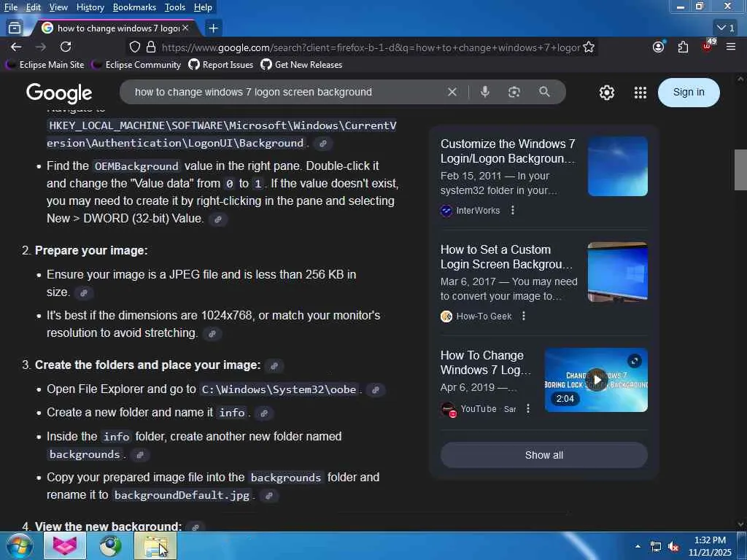Clear the search query with X

(x=452, y=92)
